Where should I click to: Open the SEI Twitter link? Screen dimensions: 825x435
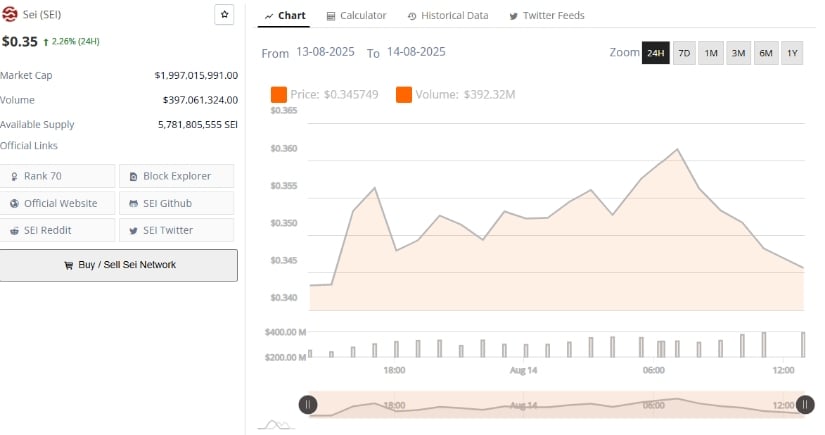[176, 230]
